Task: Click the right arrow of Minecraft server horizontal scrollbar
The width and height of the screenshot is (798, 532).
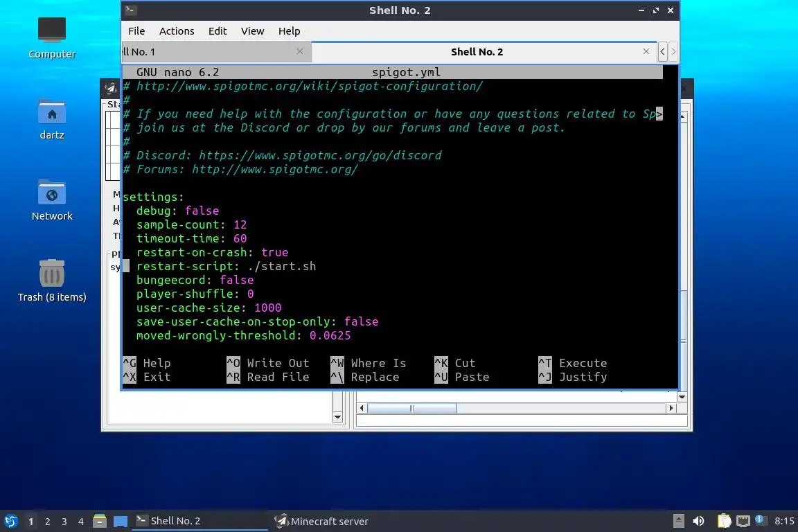Action: [671, 408]
